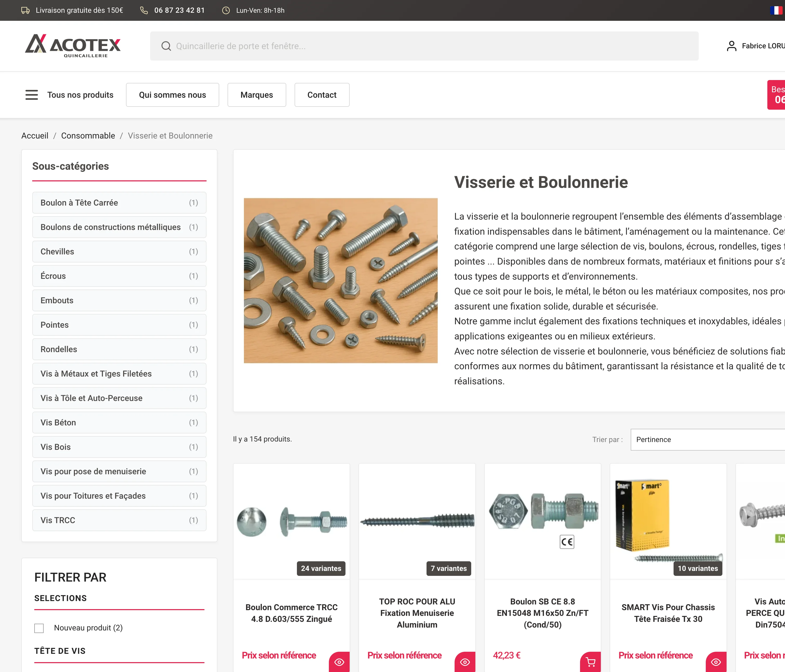Image resolution: width=785 pixels, height=672 pixels.
Task: Click the French flag language icon
Action: pyautogui.click(x=776, y=10)
